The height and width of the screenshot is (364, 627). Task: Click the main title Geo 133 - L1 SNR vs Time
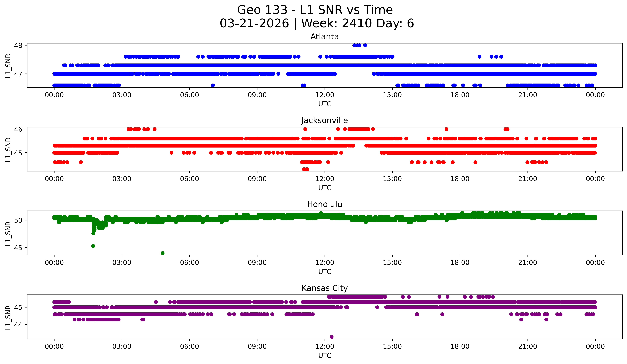point(315,10)
